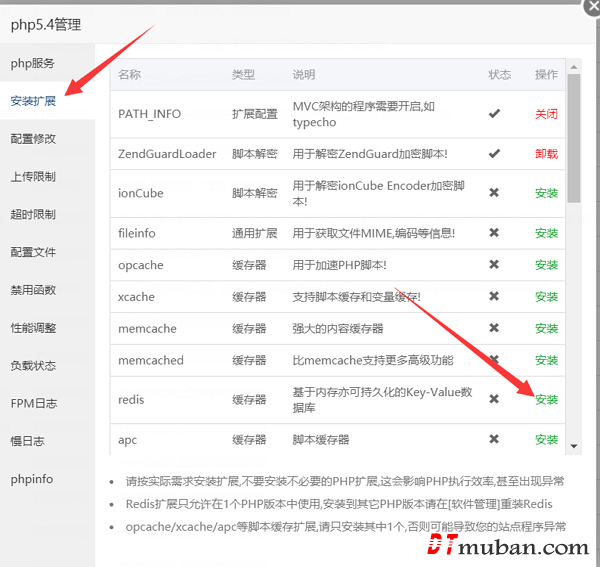Click the install link for redis
The image size is (600, 567).
coord(546,400)
